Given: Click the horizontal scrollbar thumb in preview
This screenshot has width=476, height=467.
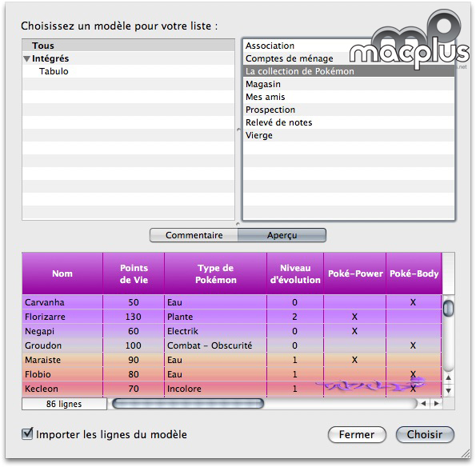Looking at the screenshot, I should pyautogui.click(x=188, y=403).
